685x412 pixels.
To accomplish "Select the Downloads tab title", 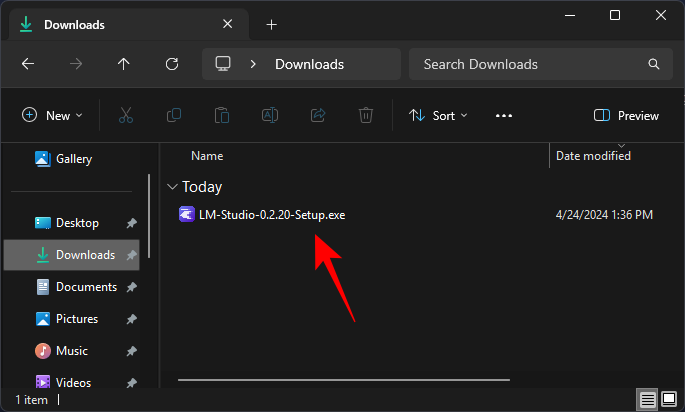I will [74, 25].
